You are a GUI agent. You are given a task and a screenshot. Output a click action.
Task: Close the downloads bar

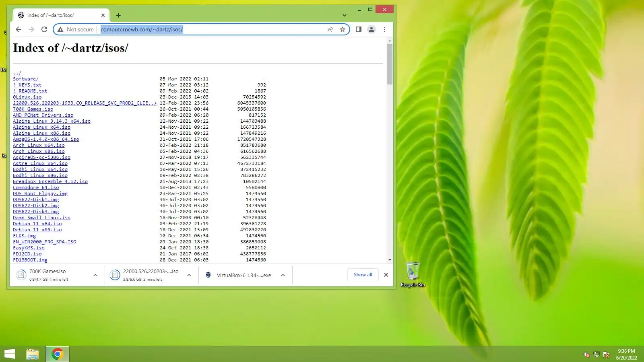(386, 275)
